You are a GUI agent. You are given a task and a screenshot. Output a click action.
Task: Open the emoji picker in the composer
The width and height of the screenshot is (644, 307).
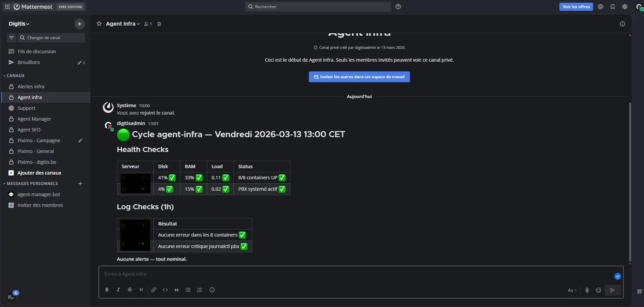point(599,290)
